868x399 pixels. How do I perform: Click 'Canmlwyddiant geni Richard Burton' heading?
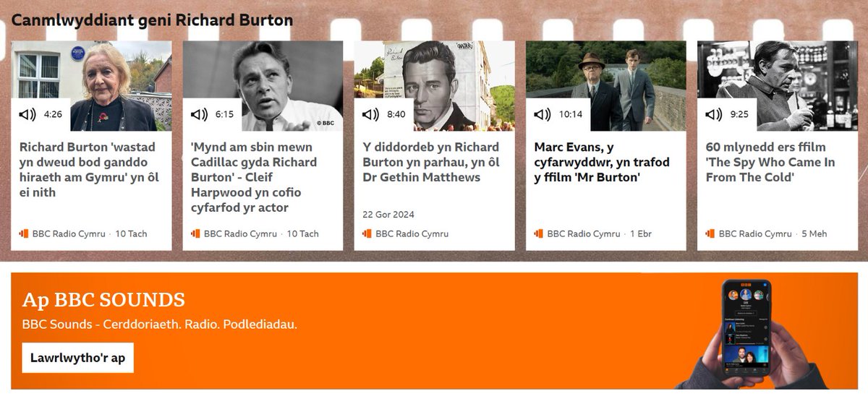coord(153,20)
